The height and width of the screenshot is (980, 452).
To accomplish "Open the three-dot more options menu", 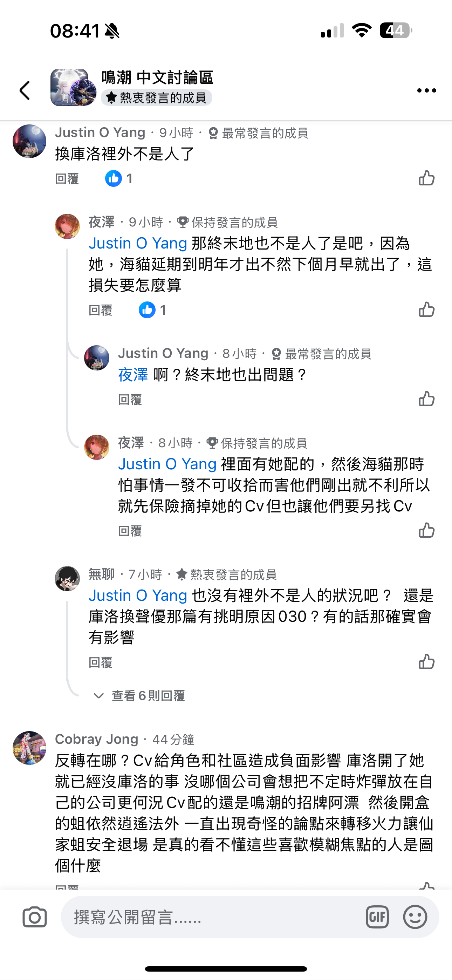I will tap(426, 90).
